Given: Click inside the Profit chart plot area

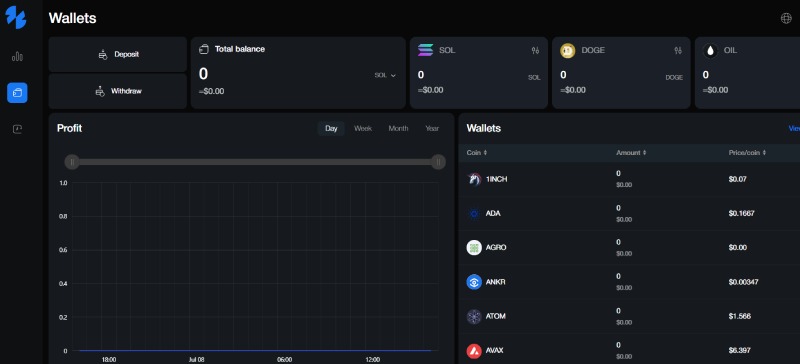Looking at the screenshot, I should [x=255, y=266].
